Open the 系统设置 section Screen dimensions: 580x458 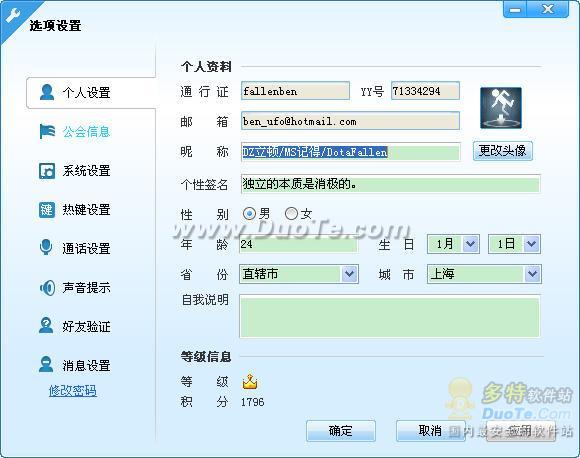(87, 171)
